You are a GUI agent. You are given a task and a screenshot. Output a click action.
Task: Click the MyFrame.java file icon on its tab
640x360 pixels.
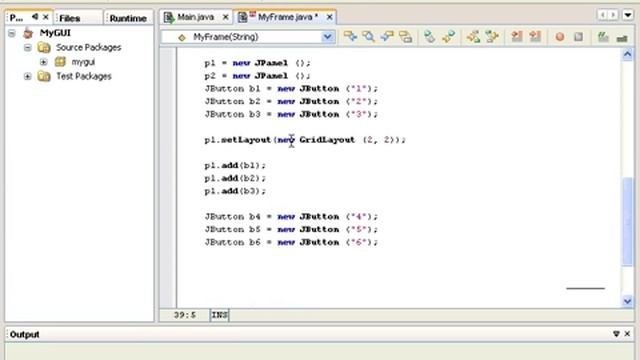242,17
